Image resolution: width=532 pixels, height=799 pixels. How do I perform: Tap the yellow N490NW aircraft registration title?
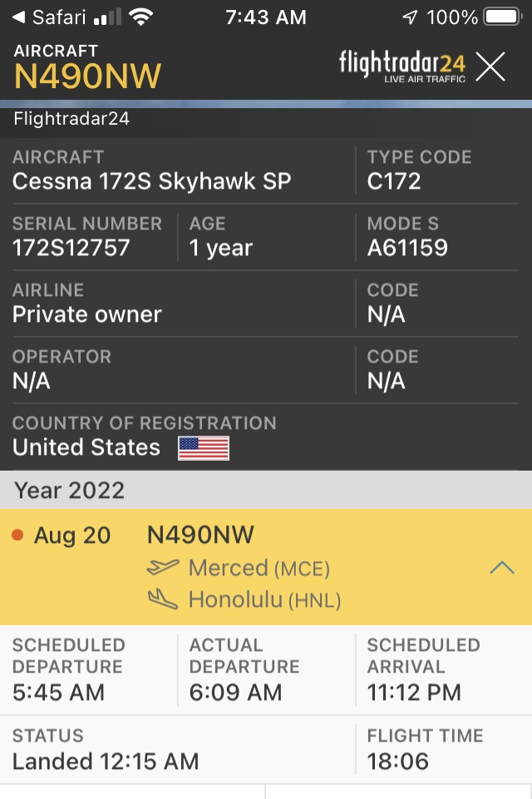(x=87, y=76)
